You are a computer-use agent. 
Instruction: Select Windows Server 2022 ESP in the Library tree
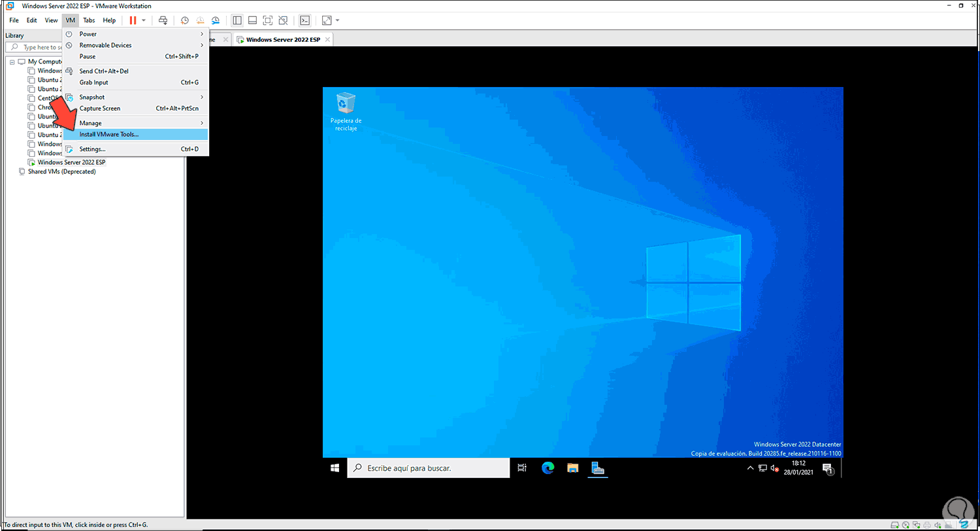pos(71,162)
